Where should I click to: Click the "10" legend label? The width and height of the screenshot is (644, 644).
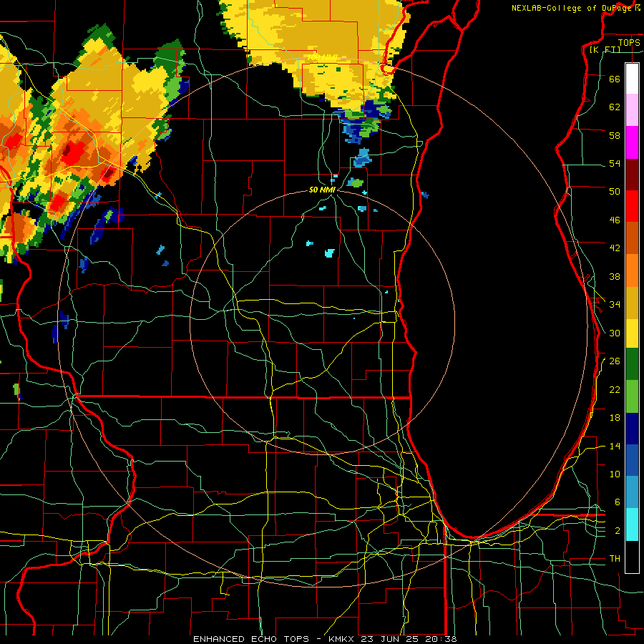(x=615, y=474)
